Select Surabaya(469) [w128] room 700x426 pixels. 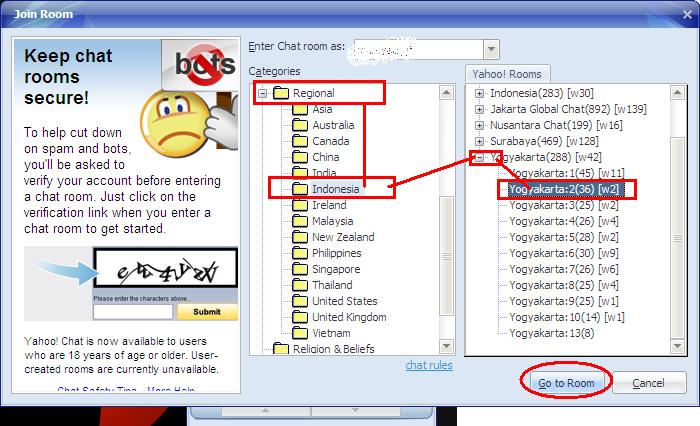point(544,142)
